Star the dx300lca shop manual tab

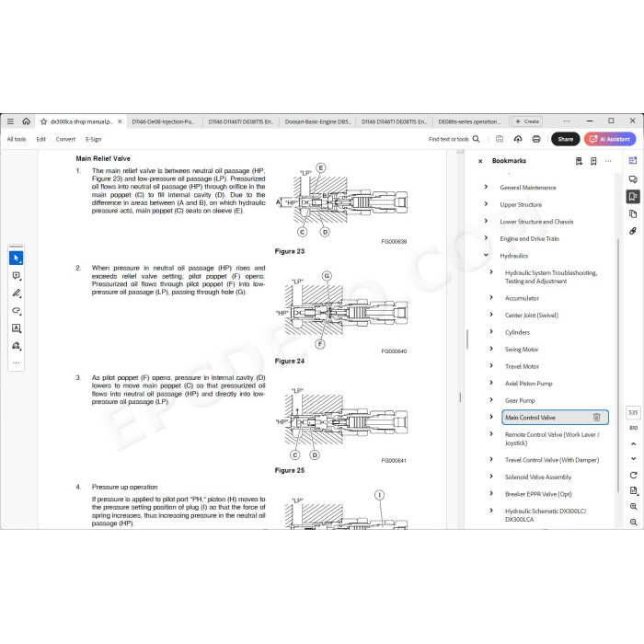tap(43, 121)
